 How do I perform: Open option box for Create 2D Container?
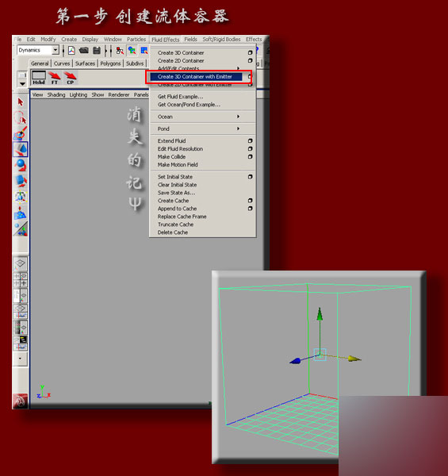tap(251, 60)
